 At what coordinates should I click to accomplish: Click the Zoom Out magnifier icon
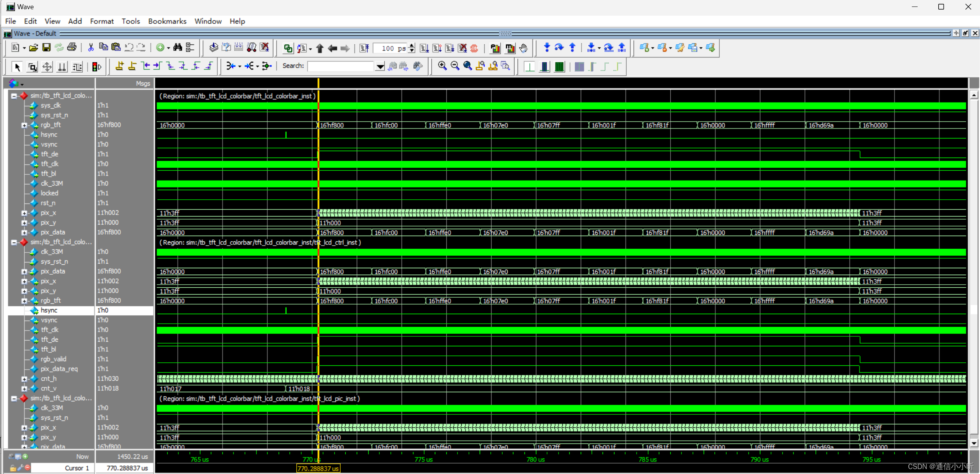click(x=455, y=66)
